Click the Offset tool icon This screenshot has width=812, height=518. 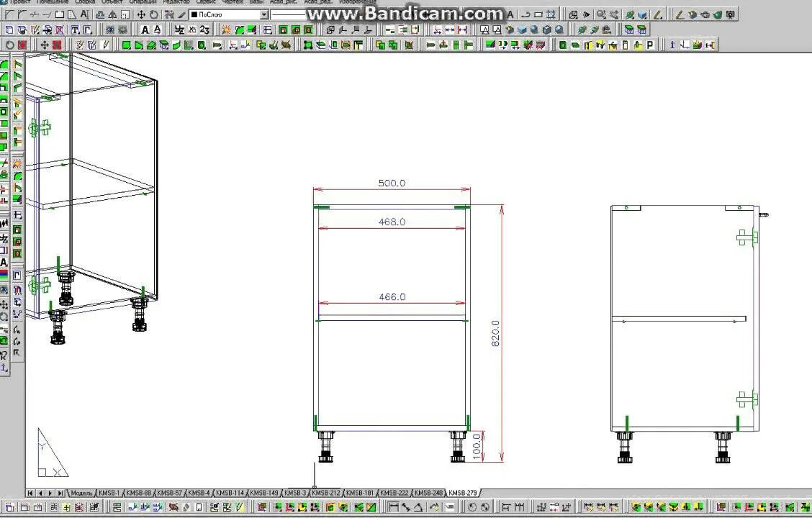click(x=100, y=15)
